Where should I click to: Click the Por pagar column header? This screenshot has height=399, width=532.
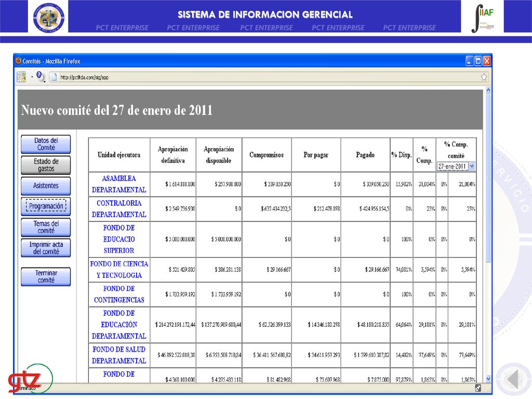[316, 155]
